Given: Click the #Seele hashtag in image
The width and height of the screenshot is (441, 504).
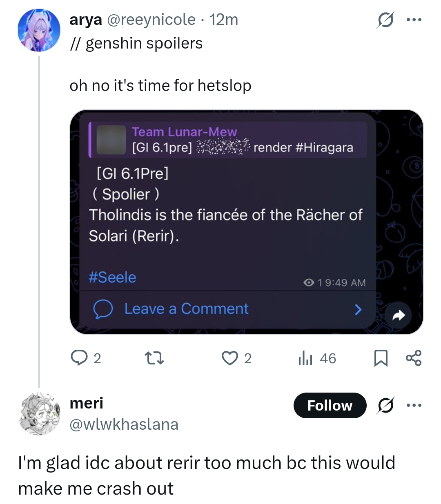Looking at the screenshot, I should 112,278.
